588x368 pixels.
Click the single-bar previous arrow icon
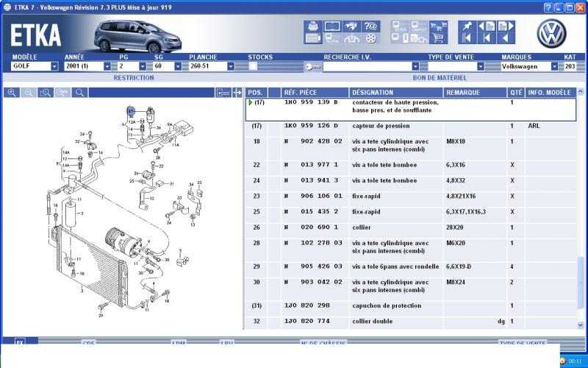(x=487, y=38)
